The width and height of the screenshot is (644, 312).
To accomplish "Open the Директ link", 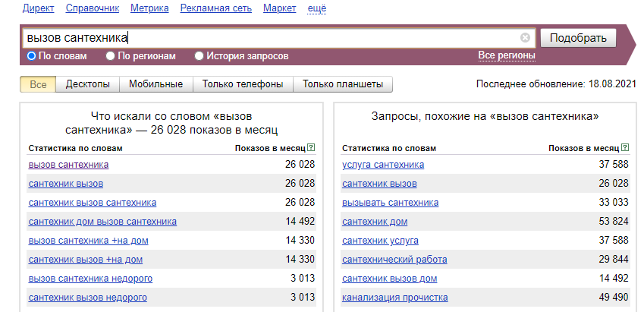I will coord(38,8).
